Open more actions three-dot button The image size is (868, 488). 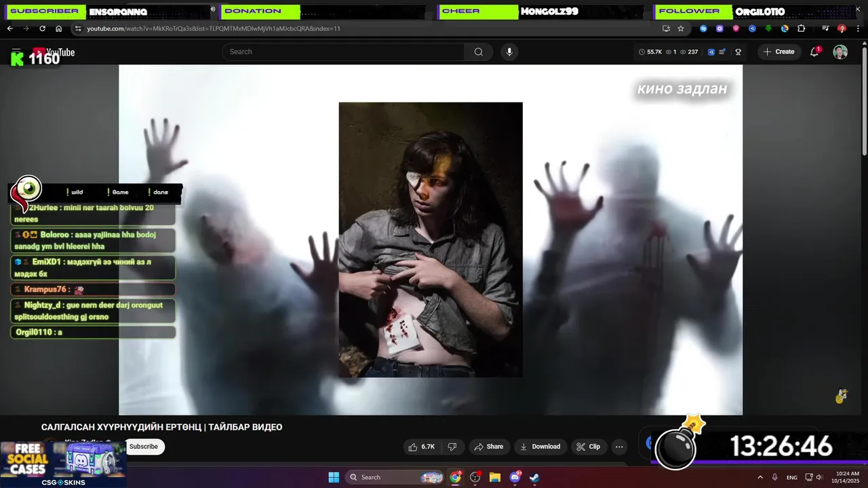tap(619, 447)
